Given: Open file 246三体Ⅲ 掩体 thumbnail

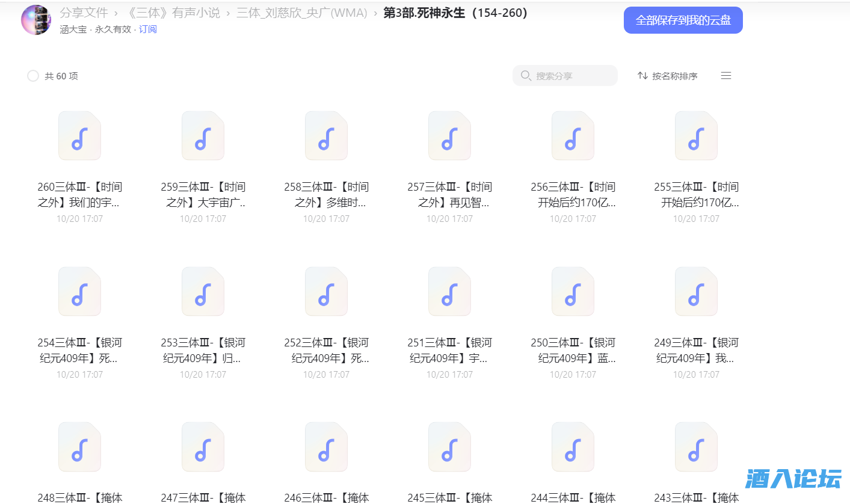Looking at the screenshot, I should [x=325, y=446].
